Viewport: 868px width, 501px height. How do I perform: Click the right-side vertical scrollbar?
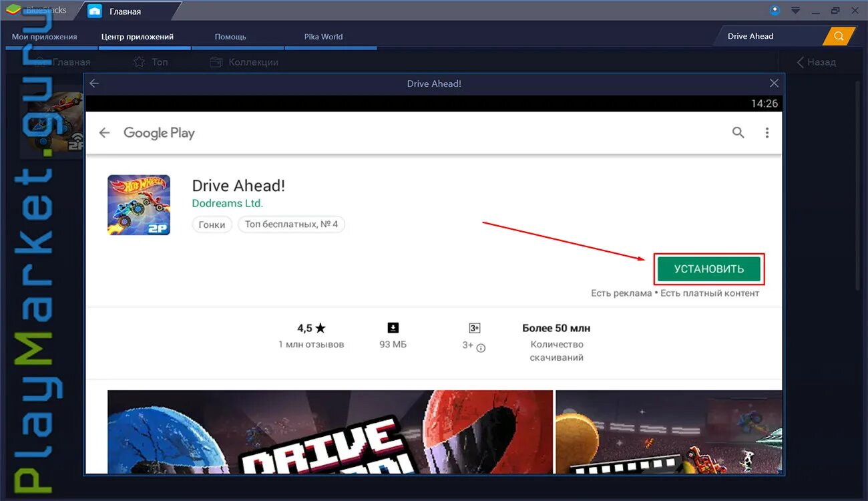pos(859,186)
